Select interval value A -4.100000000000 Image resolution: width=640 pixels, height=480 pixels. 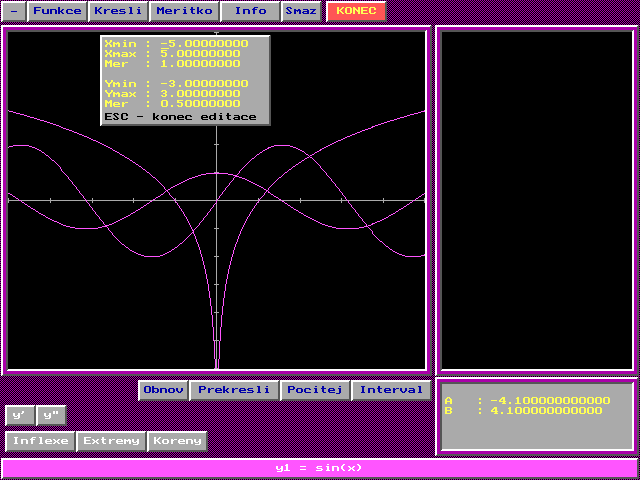point(550,401)
